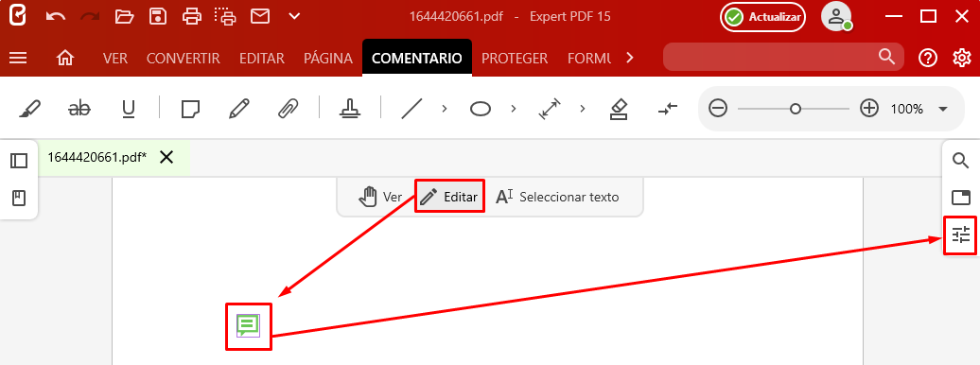Select the strikethrough text tool
The width and height of the screenshot is (980, 365).
(x=79, y=110)
